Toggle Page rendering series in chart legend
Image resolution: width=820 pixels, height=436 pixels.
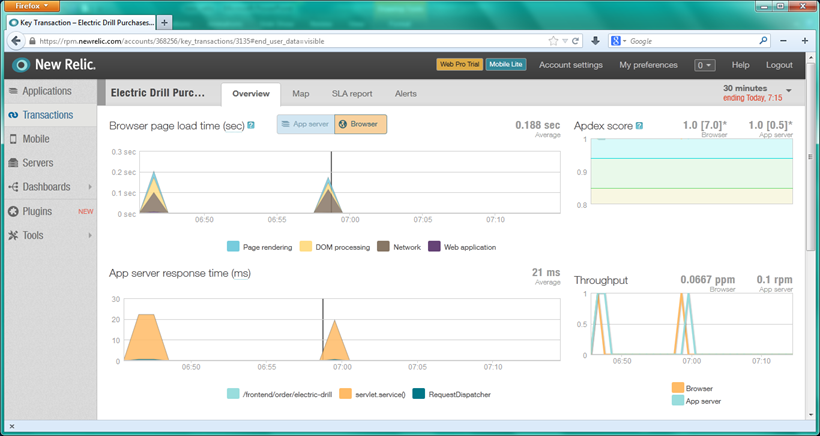click(233, 246)
